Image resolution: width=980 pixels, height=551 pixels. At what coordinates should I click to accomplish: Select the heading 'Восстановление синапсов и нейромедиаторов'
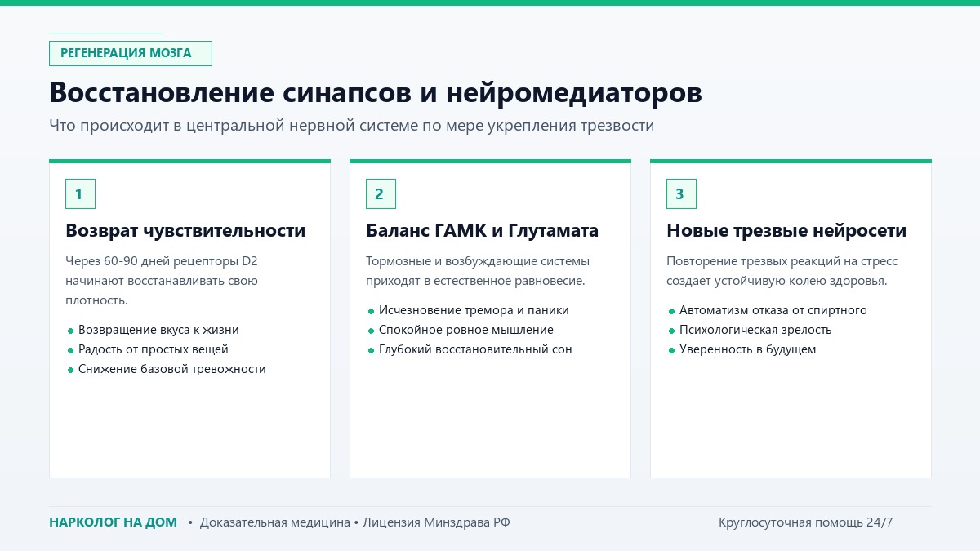coord(375,92)
